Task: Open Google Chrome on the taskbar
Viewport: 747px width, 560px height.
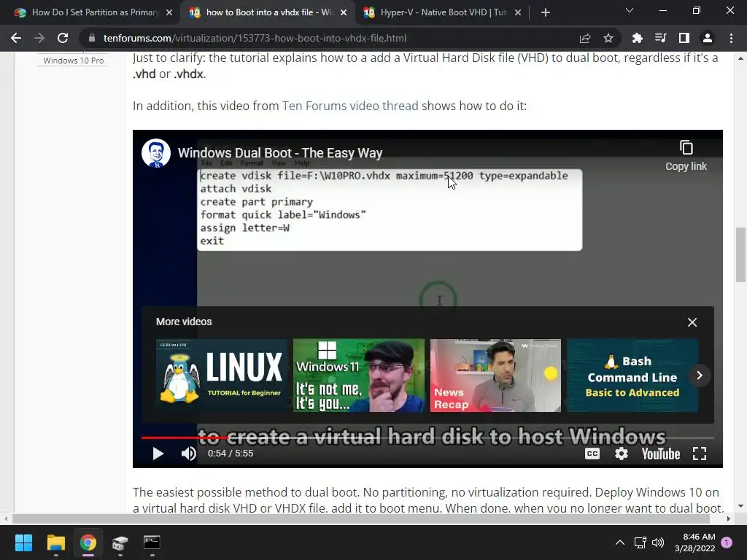Action: coord(88,542)
